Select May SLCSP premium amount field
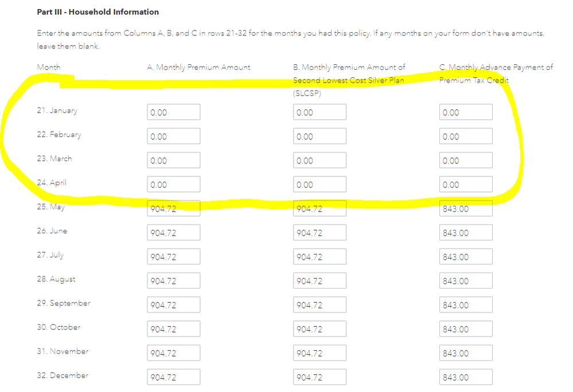573x392 pixels. 319,209
